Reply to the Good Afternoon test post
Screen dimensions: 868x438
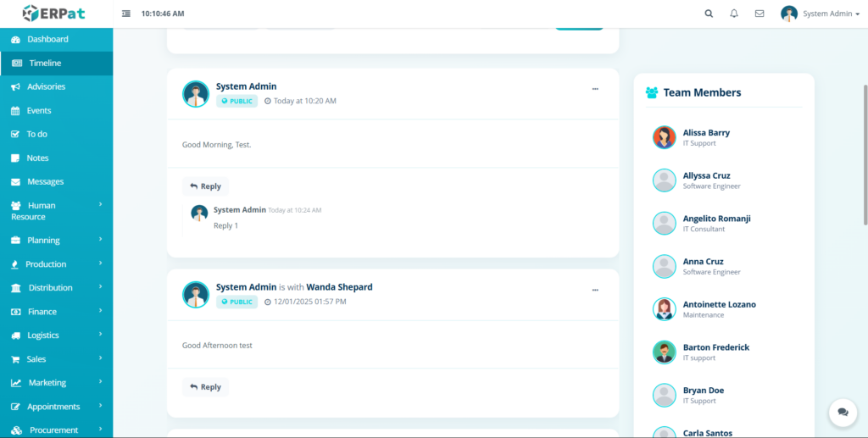(205, 387)
